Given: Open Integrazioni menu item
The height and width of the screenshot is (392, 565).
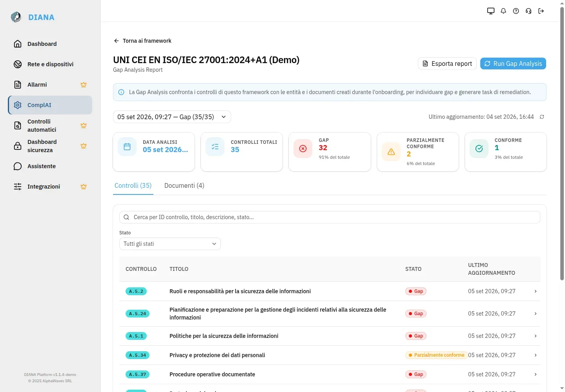Looking at the screenshot, I should (50, 187).
